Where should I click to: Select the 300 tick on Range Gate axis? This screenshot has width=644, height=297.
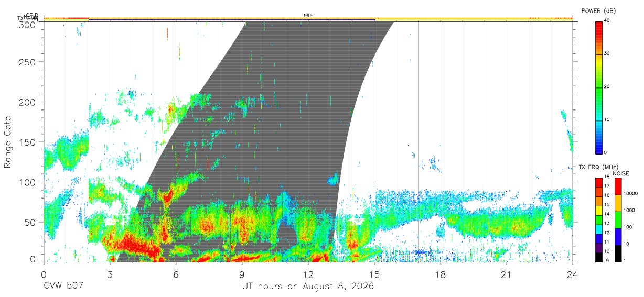[28, 24]
